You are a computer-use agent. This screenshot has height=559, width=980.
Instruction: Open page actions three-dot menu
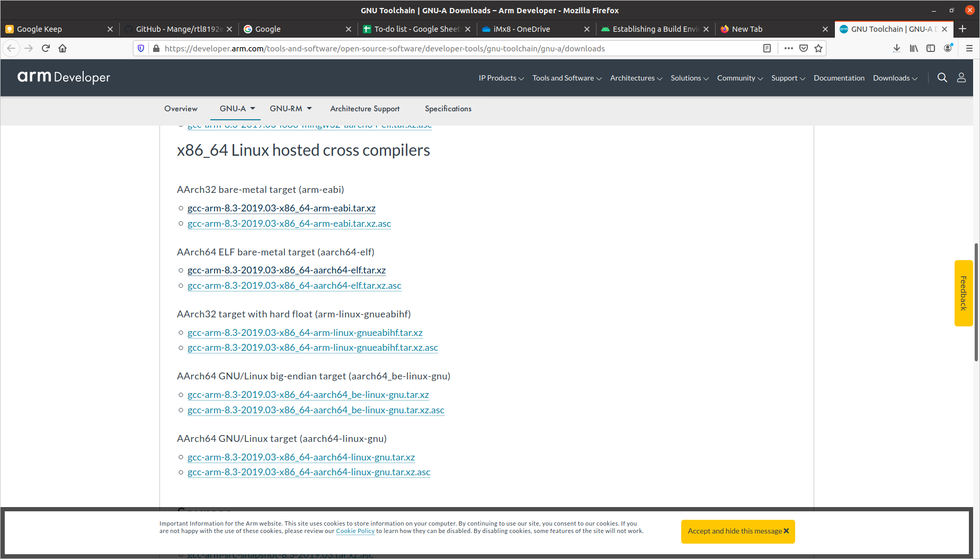789,48
